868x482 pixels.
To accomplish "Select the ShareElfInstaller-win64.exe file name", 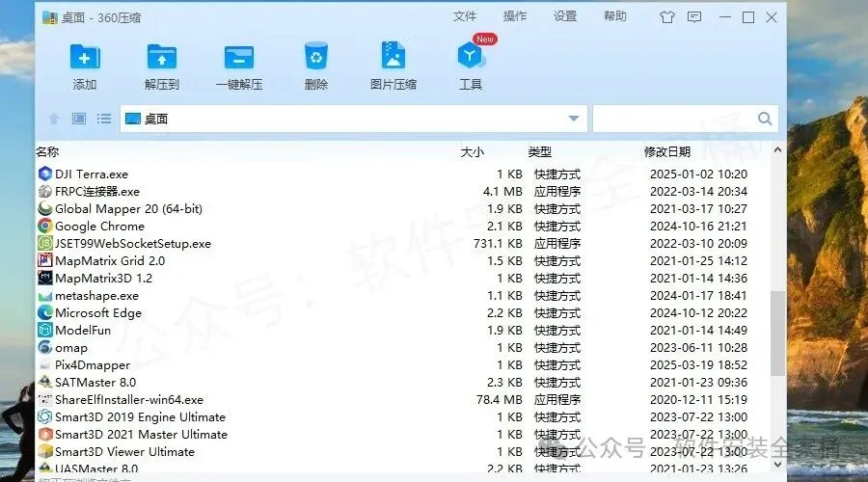I will point(129,399).
